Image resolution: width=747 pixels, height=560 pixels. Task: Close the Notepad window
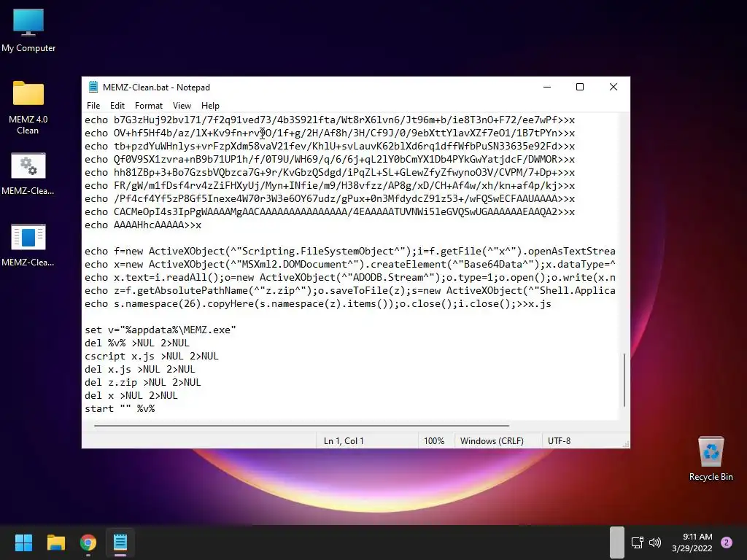[x=614, y=87]
